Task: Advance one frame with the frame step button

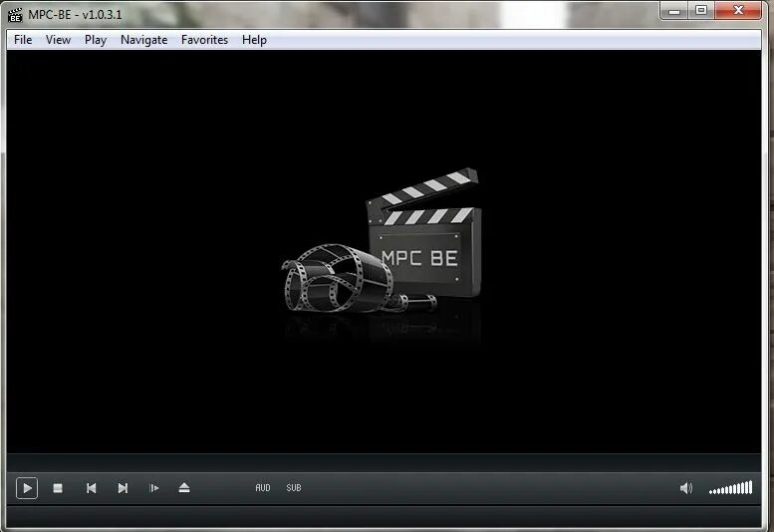Action: point(154,488)
